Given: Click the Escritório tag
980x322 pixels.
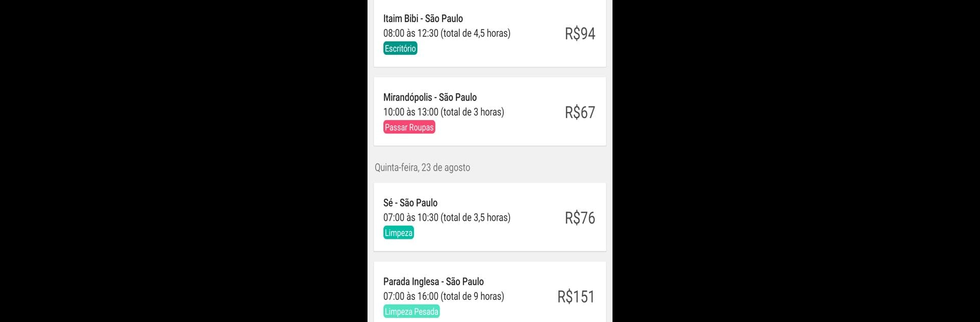Looking at the screenshot, I should point(400,49).
